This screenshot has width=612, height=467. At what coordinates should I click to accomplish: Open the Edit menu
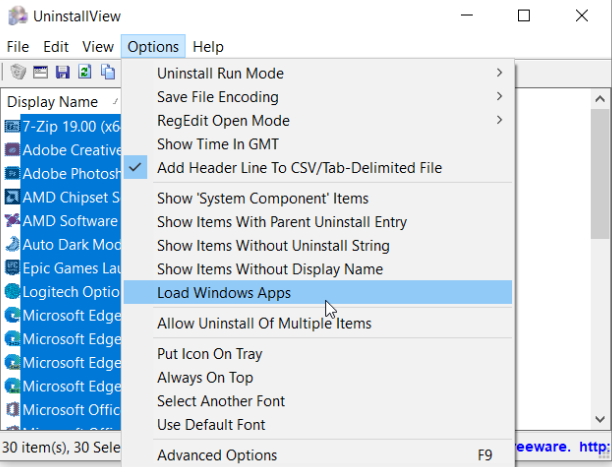pos(56,47)
